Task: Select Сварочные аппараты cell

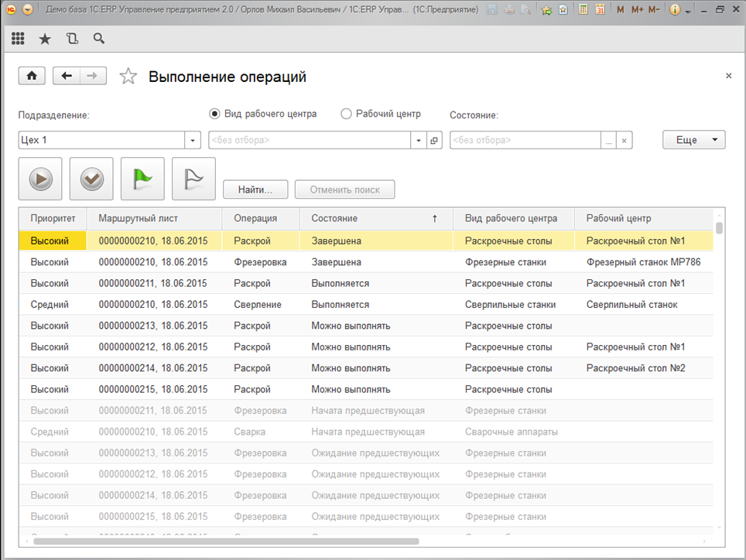Action: (x=514, y=432)
